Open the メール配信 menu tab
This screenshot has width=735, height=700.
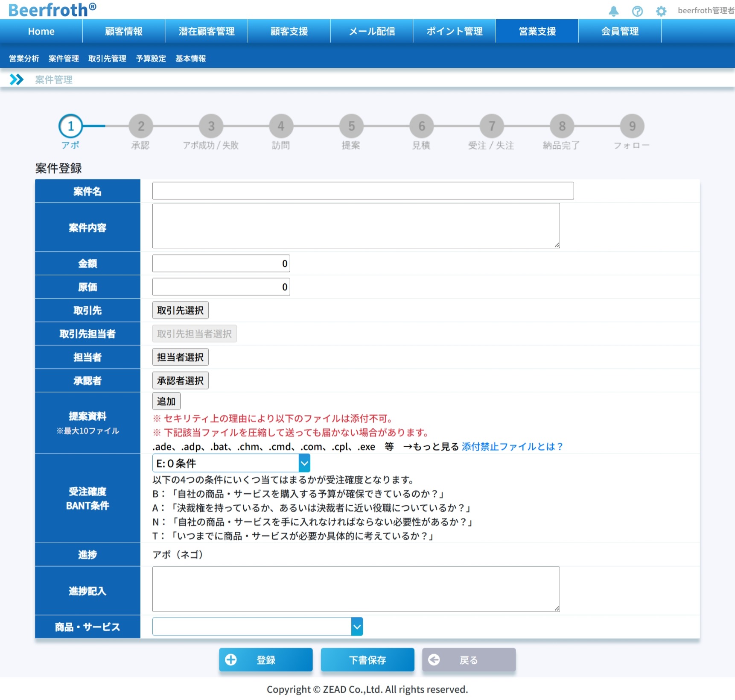pyautogui.click(x=372, y=31)
